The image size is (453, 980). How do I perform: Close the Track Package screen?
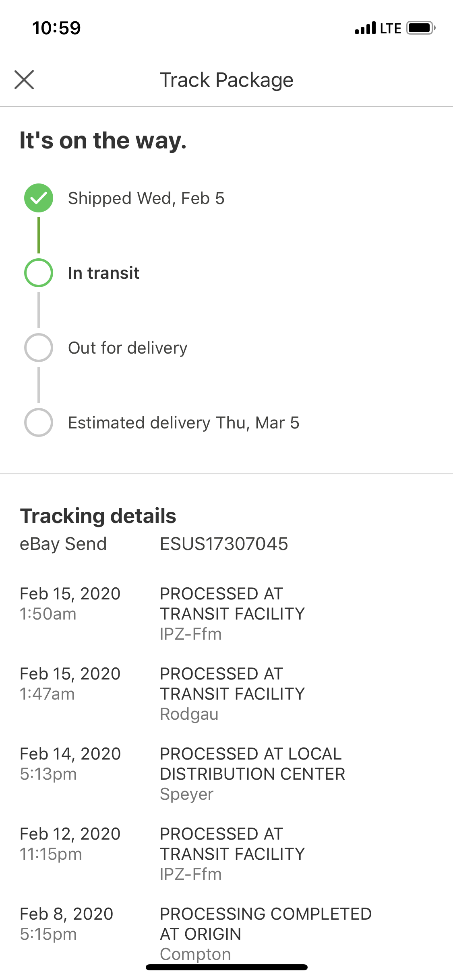24,80
